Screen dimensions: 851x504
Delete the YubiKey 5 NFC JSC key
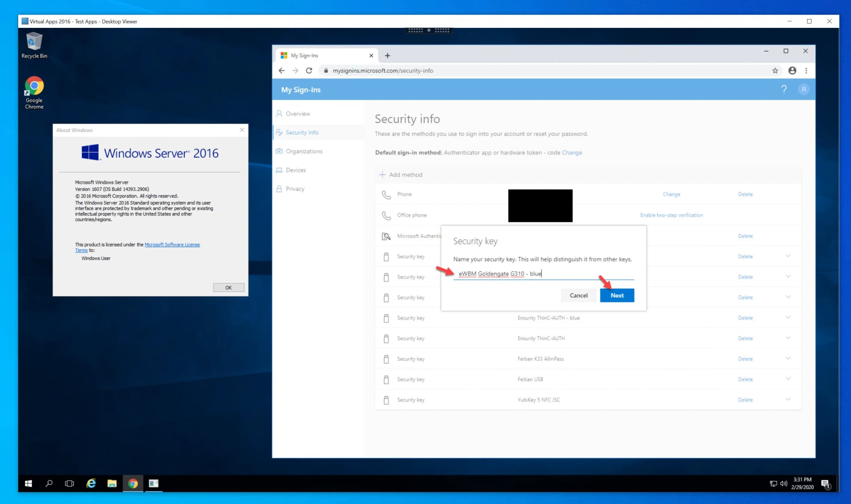click(745, 399)
